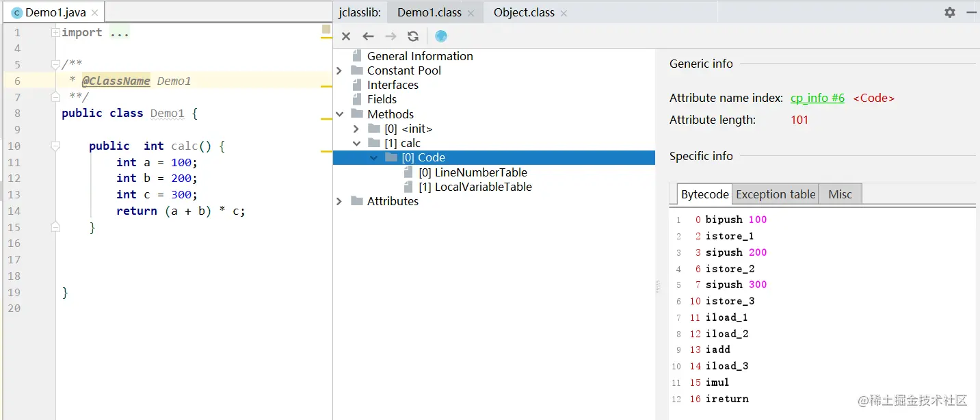Expand the Constant Pool node
Viewport: 980px width, 420px height.
point(340,70)
